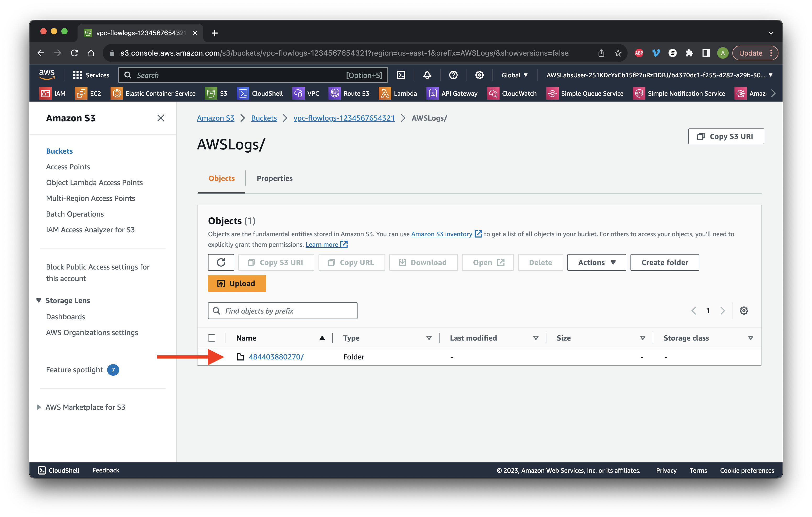
Task: Focus the Find objects by prefix field
Action: [283, 310]
